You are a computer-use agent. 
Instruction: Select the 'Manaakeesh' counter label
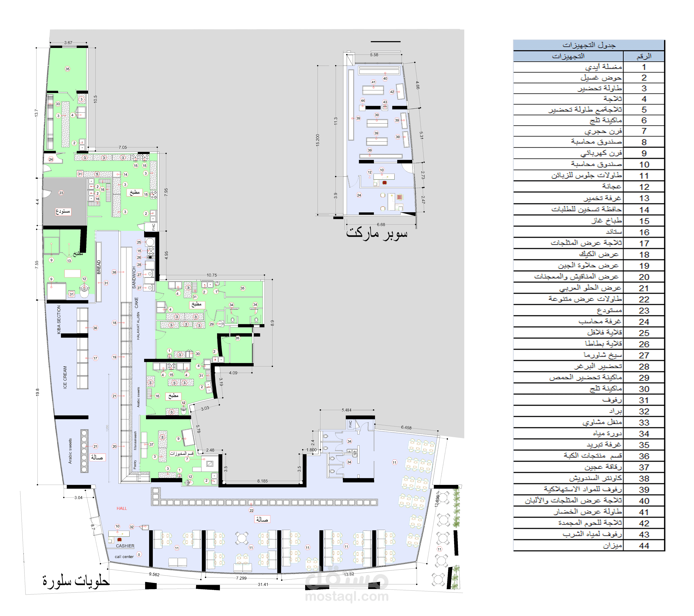[x=135, y=440]
